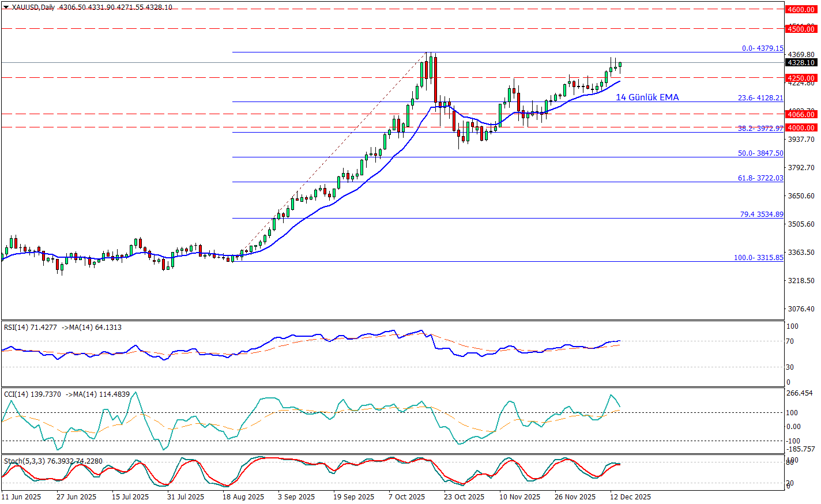The height and width of the screenshot is (504, 821).
Task: Click the 14 Günlük EMA text label
Action: click(x=647, y=97)
